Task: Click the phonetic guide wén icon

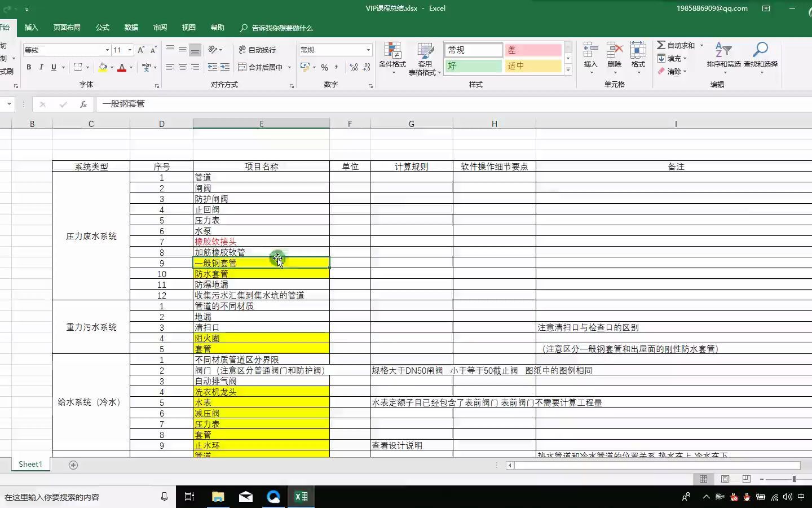Action: point(147,67)
